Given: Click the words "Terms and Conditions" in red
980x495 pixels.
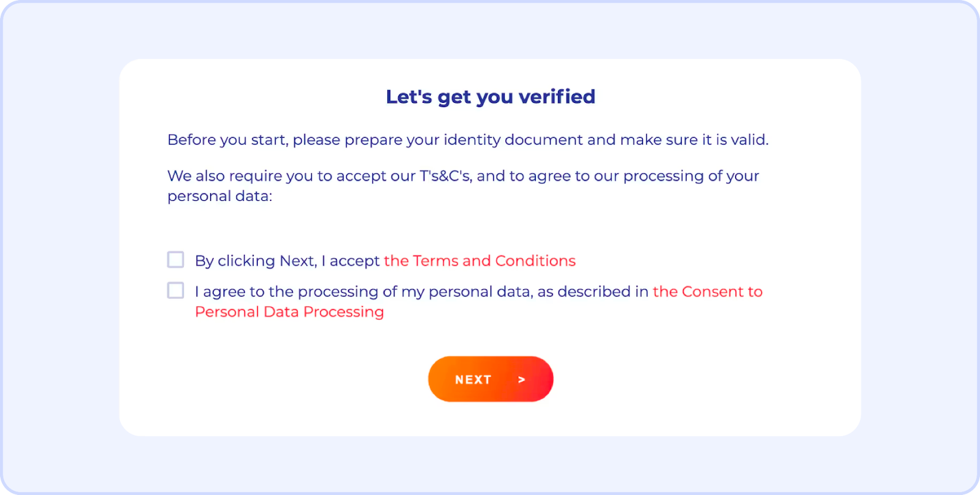Looking at the screenshot, I should tap(494, 261).
